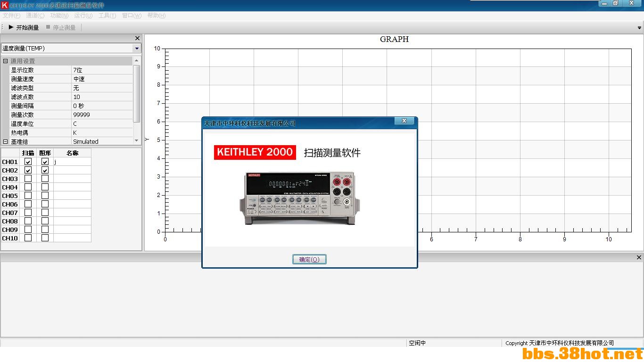The height and width of the screenshot is (362, 644).
Task: Click the property list vertical scrollbar thumb
Action: click(x=137, y=93)
